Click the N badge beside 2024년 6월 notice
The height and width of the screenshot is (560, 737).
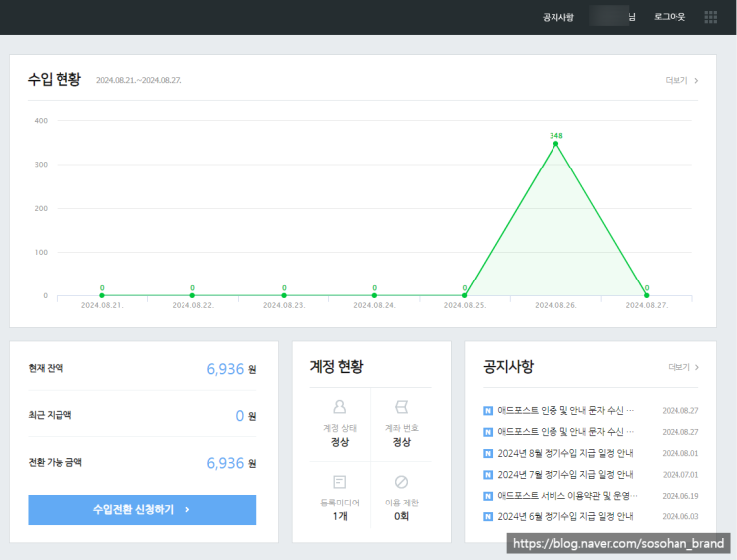(488, 516)
